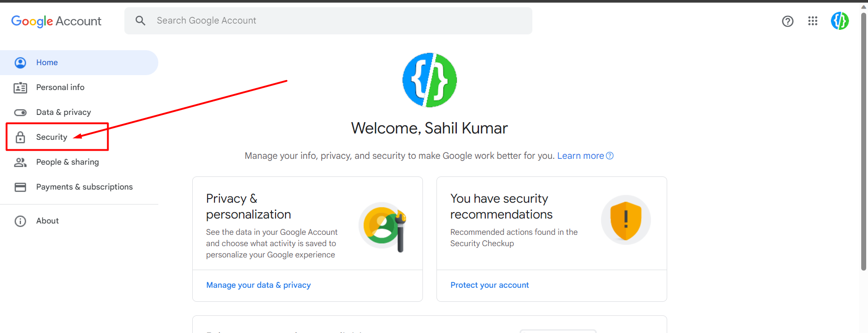The width and height of the screenshot is (868, 333).
Task: Click the help question-mark icon
Action: [x=787, y=21]
